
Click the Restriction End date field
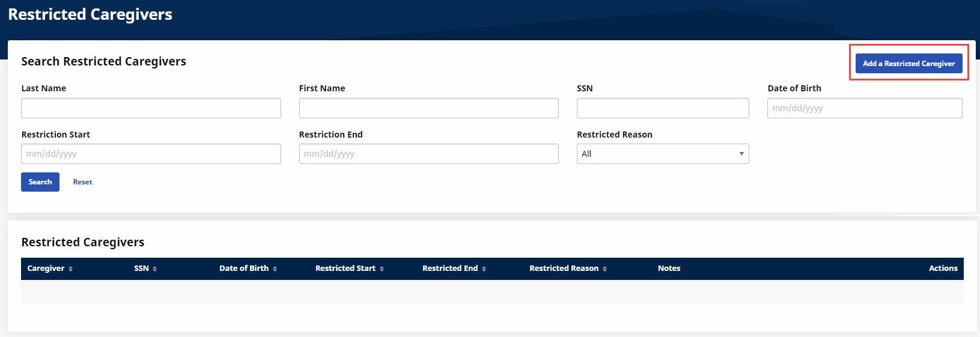coord(428,154)
